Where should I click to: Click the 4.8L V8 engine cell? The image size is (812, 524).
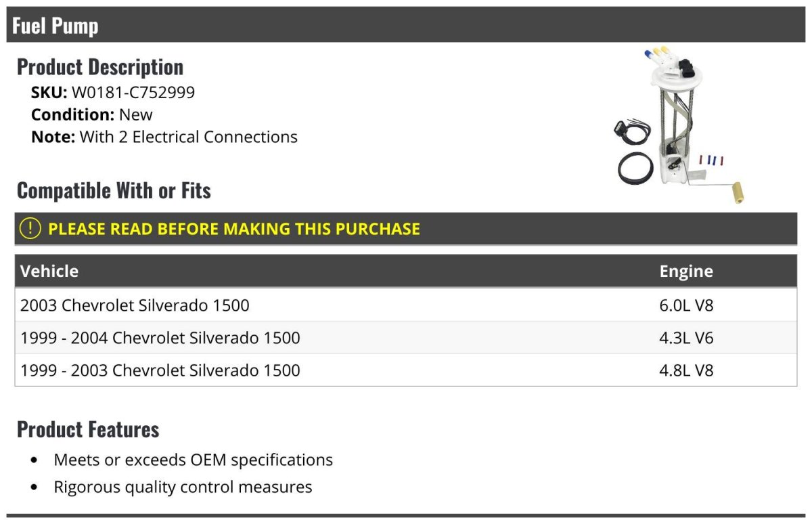click(x=686, y=370)
